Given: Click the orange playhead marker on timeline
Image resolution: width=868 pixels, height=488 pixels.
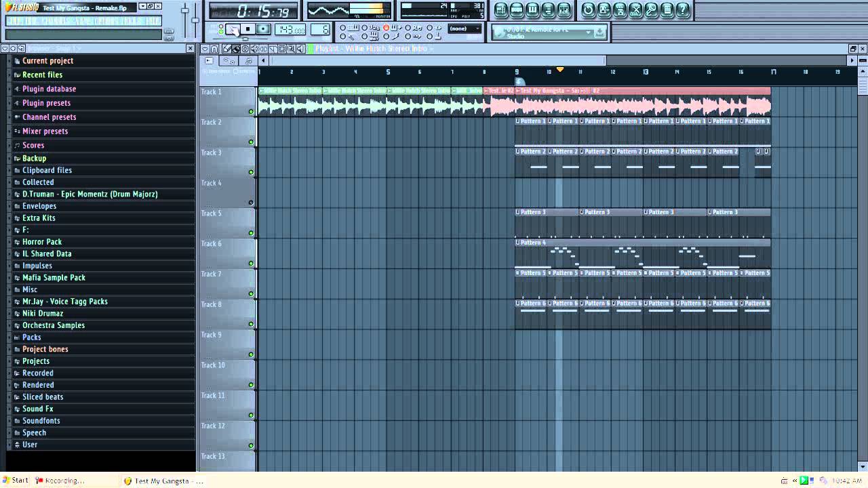Looking at the screenshot, I should click(x=560, y=70).
